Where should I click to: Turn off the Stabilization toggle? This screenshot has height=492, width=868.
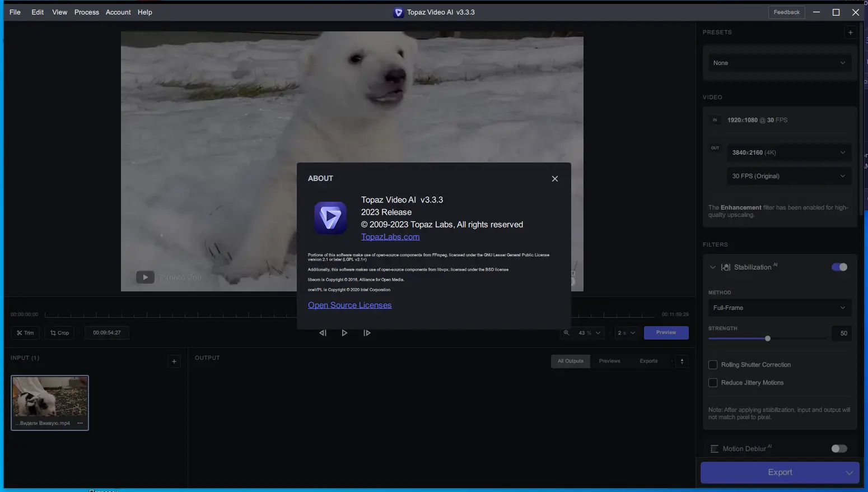(x=839, y=267)
